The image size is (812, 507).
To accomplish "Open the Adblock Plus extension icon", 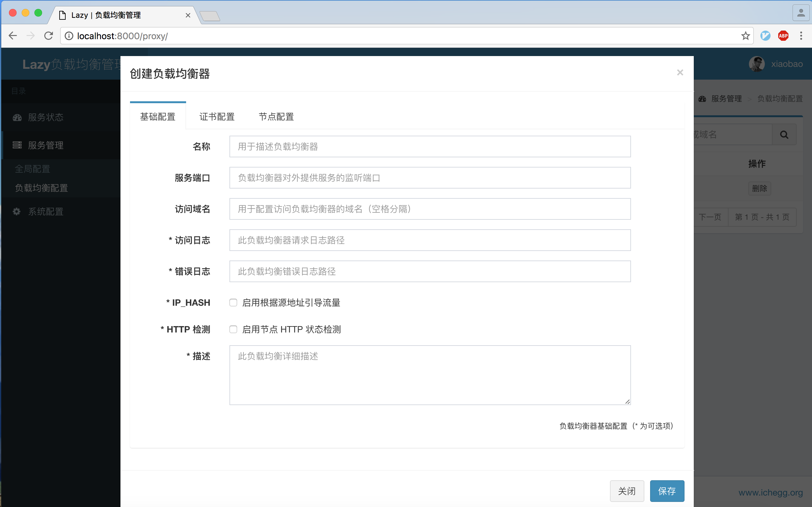I will [x=783, y=36].
